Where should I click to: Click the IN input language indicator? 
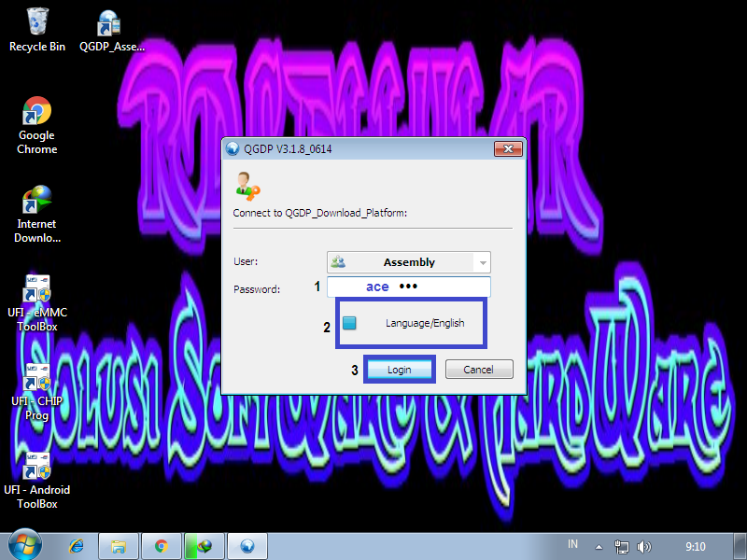pos(572,544)
